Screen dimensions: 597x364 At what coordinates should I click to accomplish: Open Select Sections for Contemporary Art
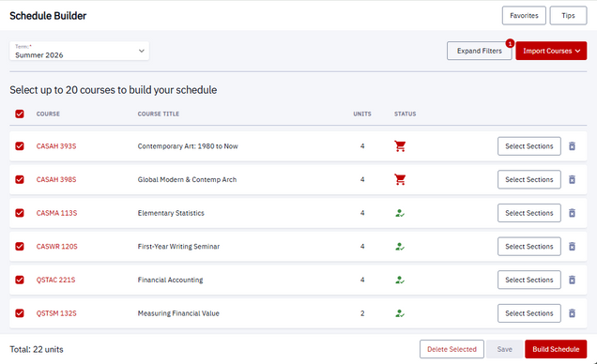pos(528,146)
